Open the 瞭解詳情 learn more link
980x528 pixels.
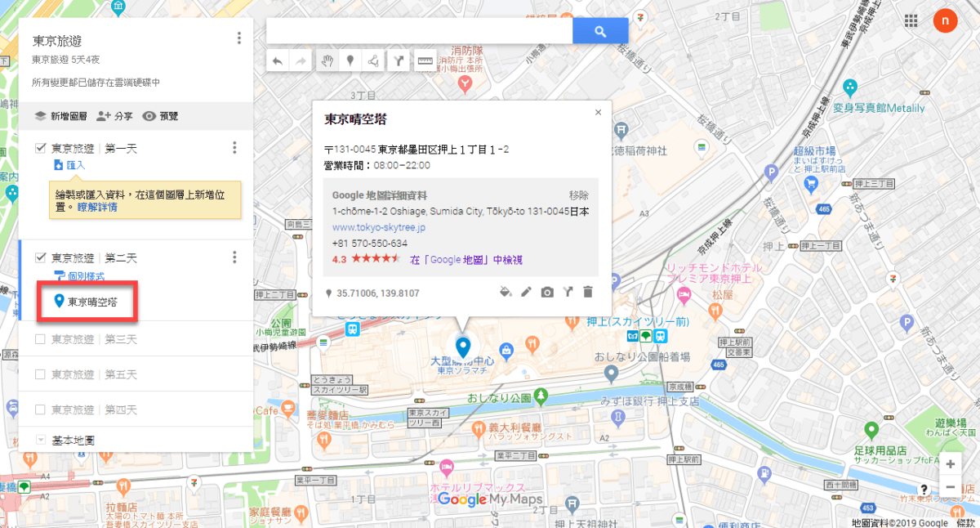click(x=97, y=208)
